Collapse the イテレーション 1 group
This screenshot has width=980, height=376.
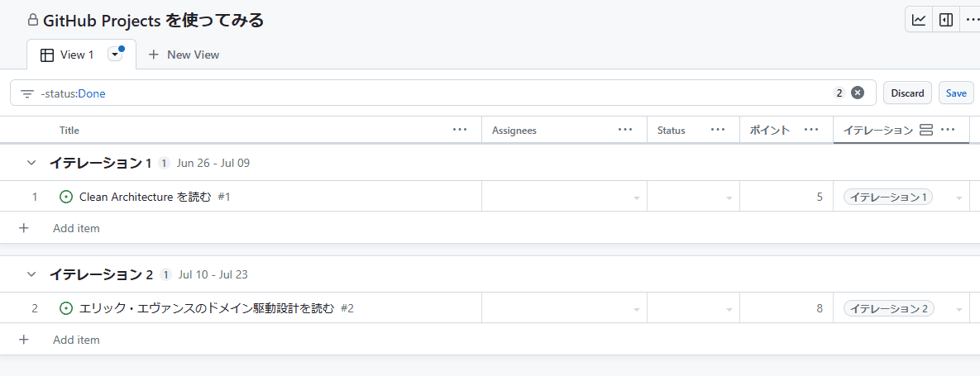pyautogui.click(x=31, y=163)
